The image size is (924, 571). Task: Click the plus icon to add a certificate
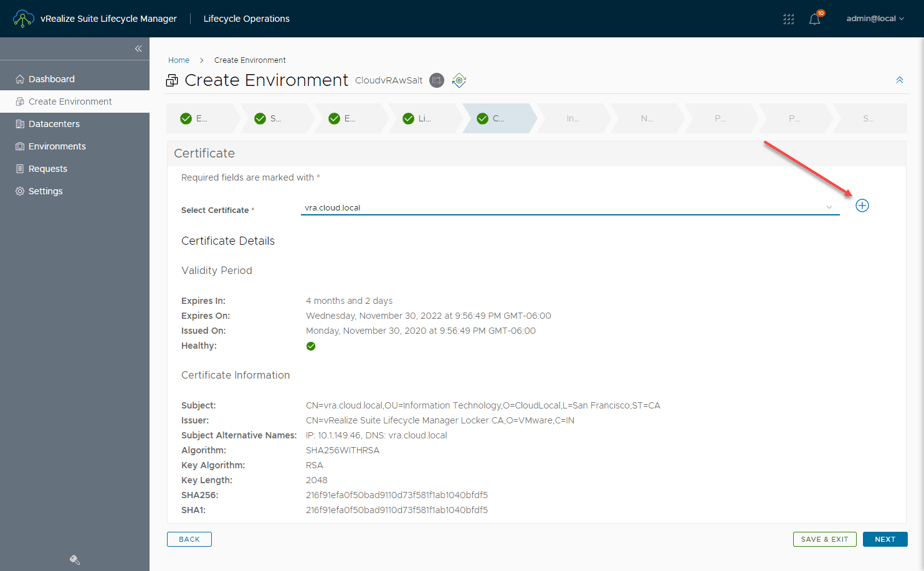click(x=862, y=205)
